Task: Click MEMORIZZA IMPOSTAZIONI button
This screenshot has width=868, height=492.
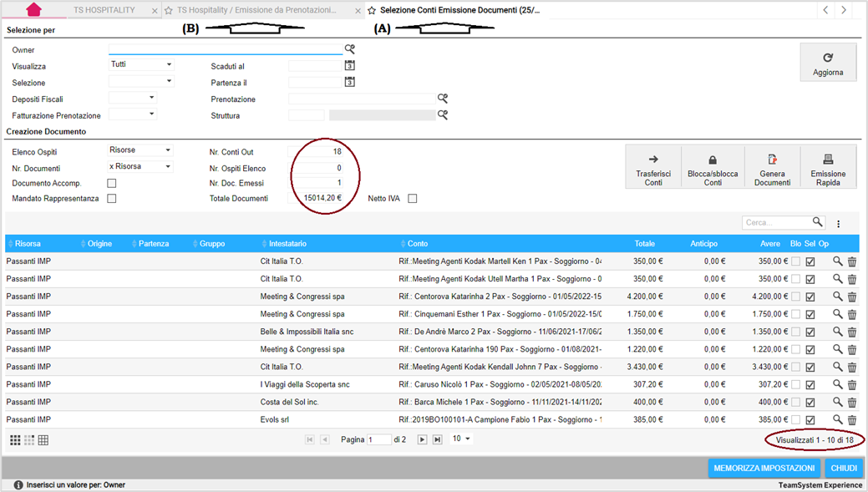Action: click(764, 469)
